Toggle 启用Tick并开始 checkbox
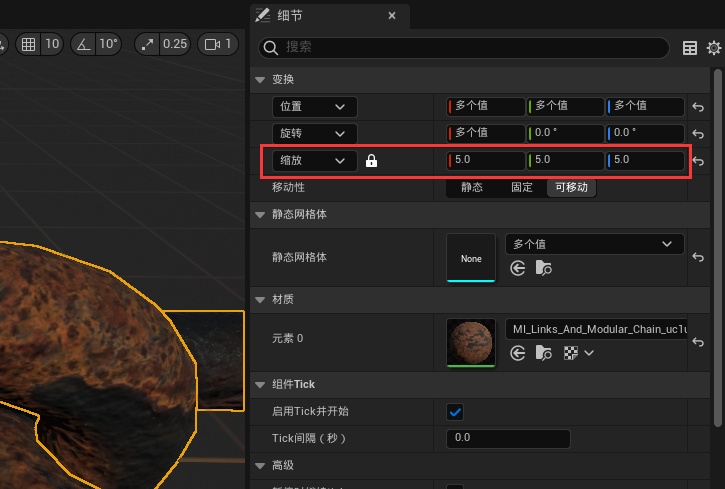The height and width of the screenshot is (489, 725). tap(455, 412)
